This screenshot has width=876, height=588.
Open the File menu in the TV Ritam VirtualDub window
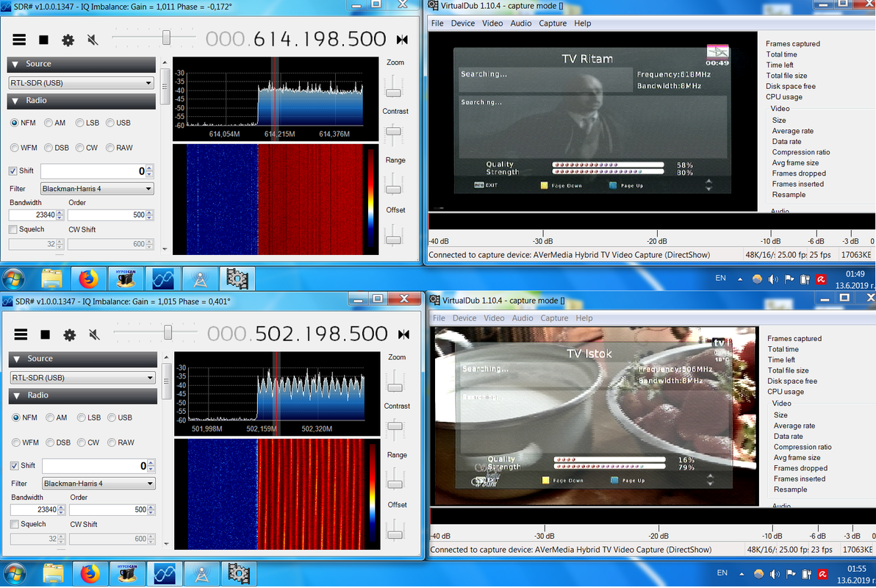(x=437, y=24)
